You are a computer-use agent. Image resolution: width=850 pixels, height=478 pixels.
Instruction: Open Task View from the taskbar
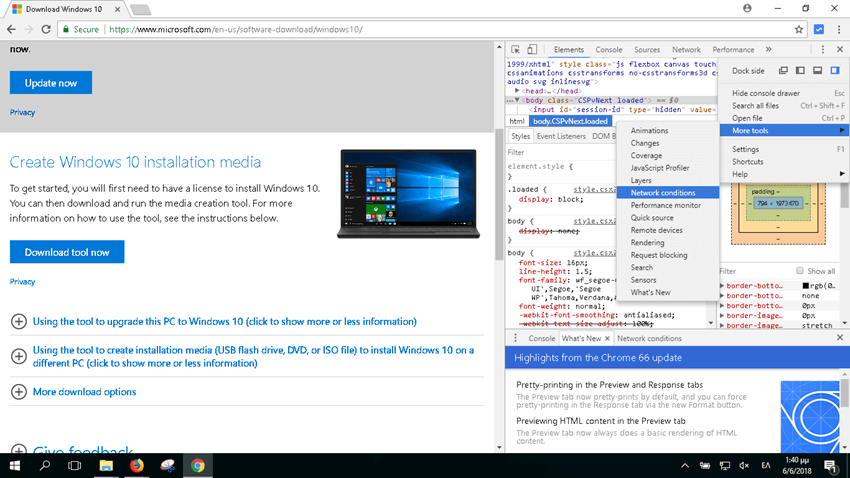(74, 466)
